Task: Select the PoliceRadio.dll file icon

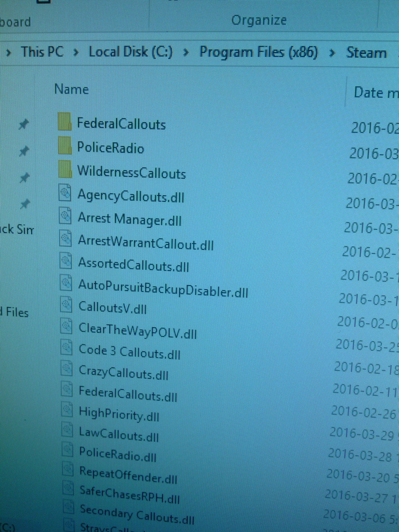Action: (67, 450)
